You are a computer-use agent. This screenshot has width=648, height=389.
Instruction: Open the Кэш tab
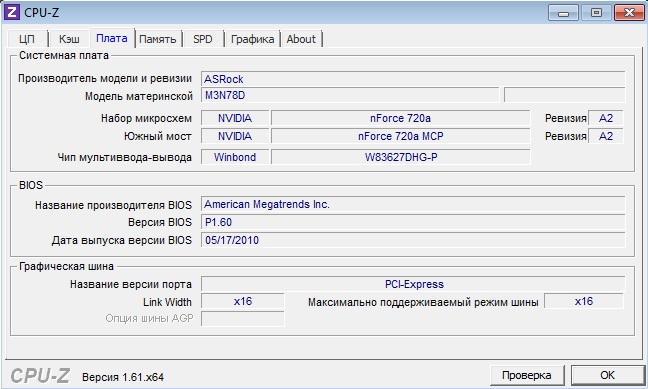coord(69,39)
